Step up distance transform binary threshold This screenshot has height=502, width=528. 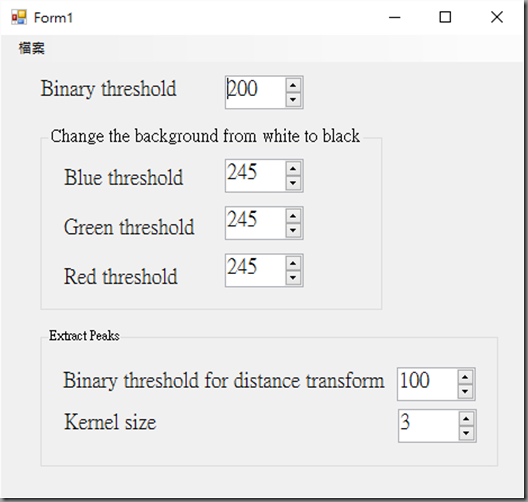[x=465, y=377]
